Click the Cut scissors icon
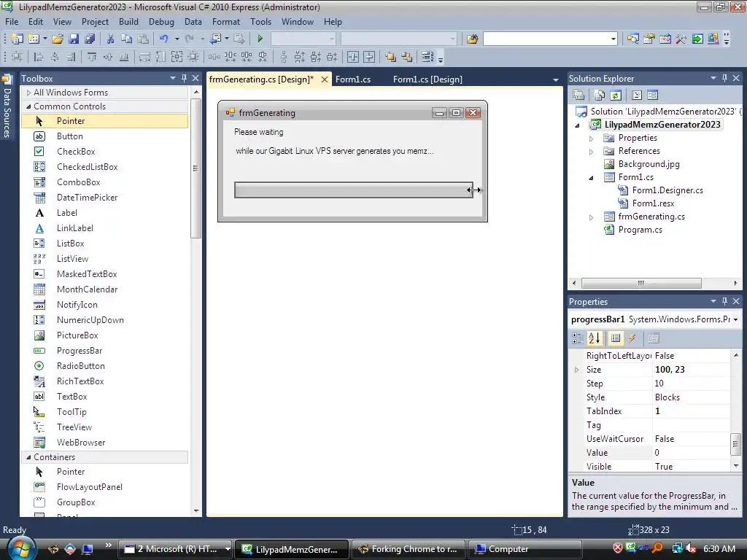Screen dimensions: 747x560 pyautogui.click(x=111, y=39)
